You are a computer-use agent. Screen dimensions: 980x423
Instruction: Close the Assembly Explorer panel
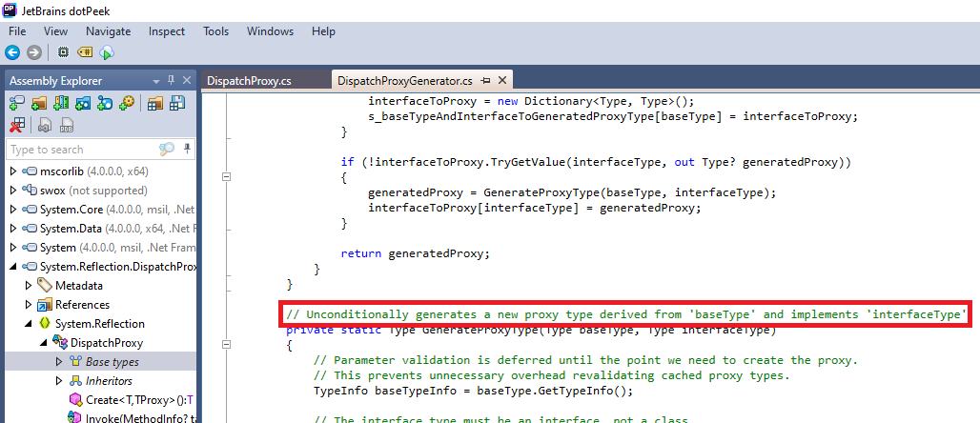(x=186, y=81)
